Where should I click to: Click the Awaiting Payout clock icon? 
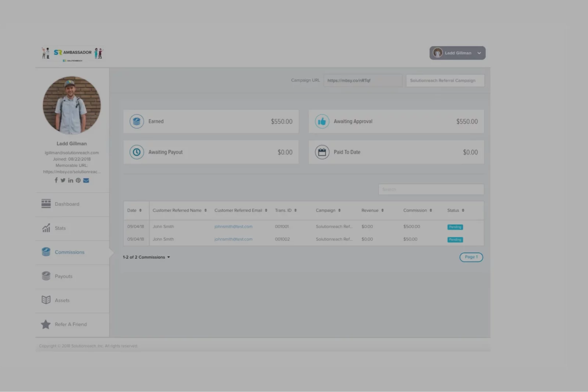137,152
